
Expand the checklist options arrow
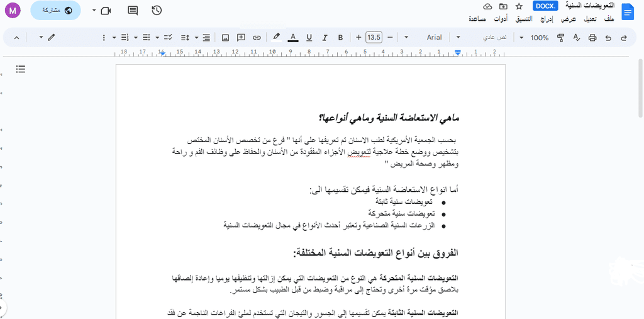point(157,38)
